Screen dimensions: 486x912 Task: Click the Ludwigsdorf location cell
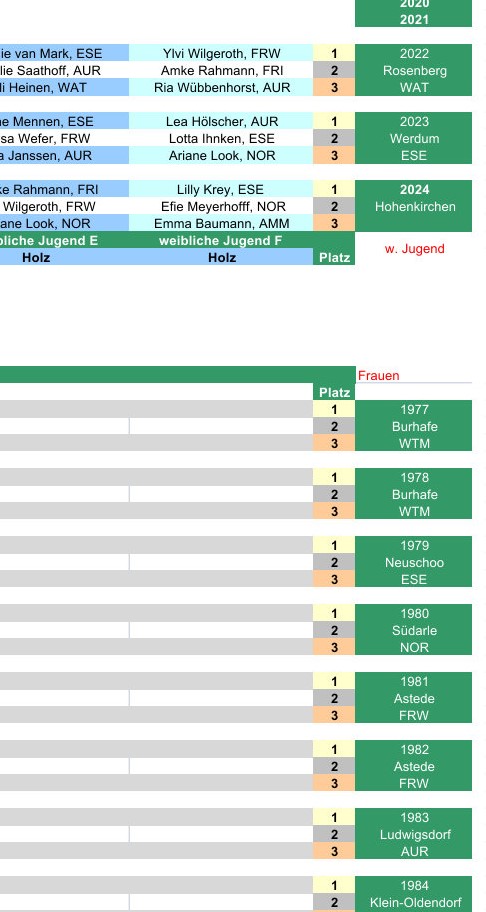[414, 835]
